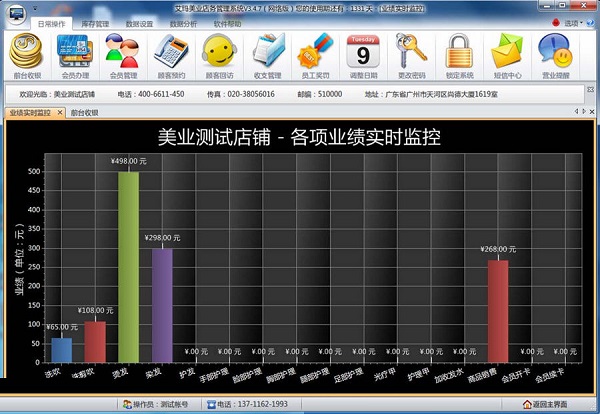Switch to 数据设置 ribbon tab

pos(139,24)
